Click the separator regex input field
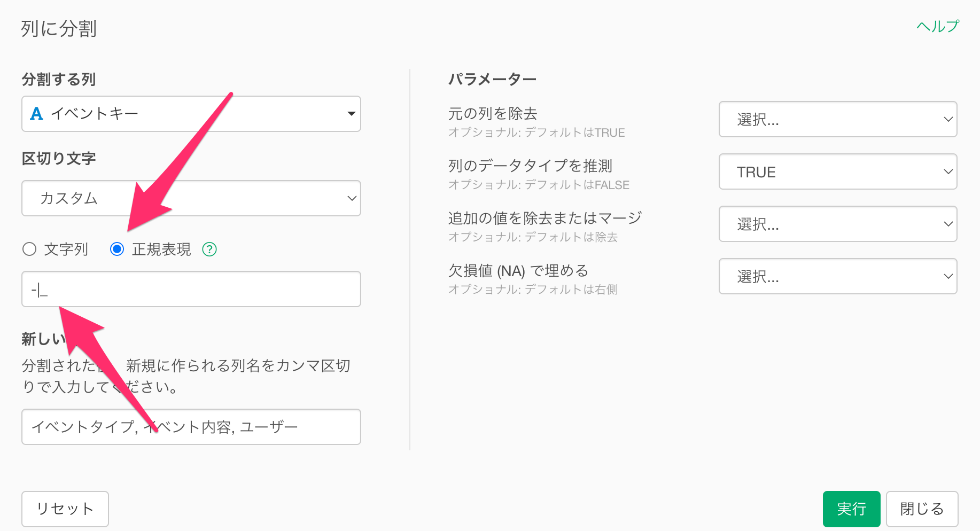980x531 pixels. (191, 289)
